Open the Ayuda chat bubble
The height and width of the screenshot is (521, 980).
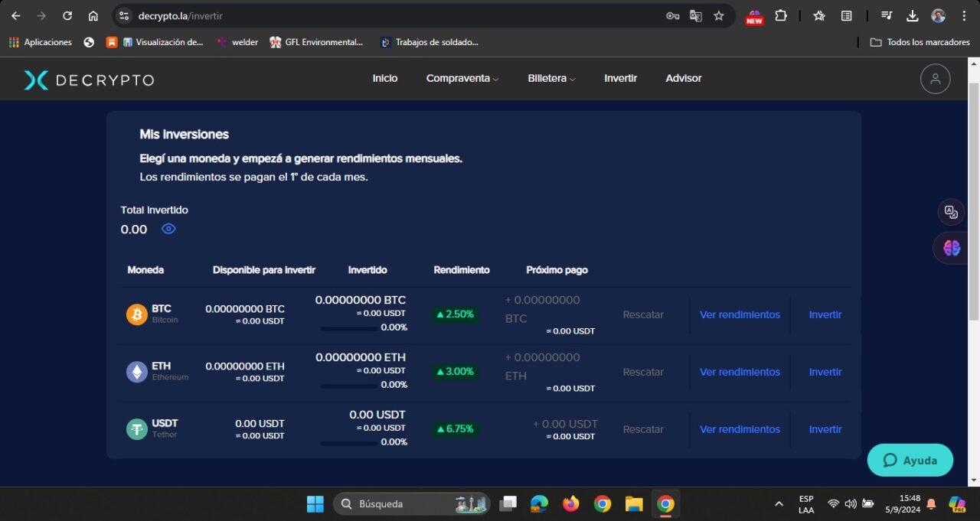coord(910,460)
